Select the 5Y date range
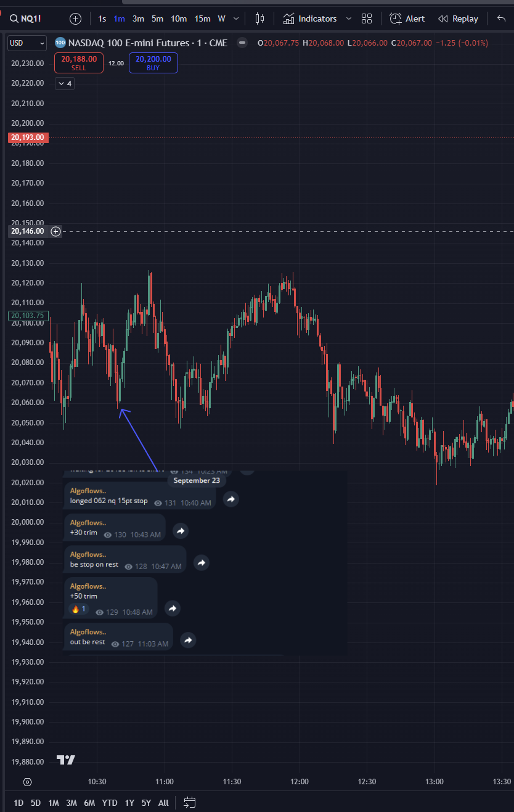 coord(146,803)
